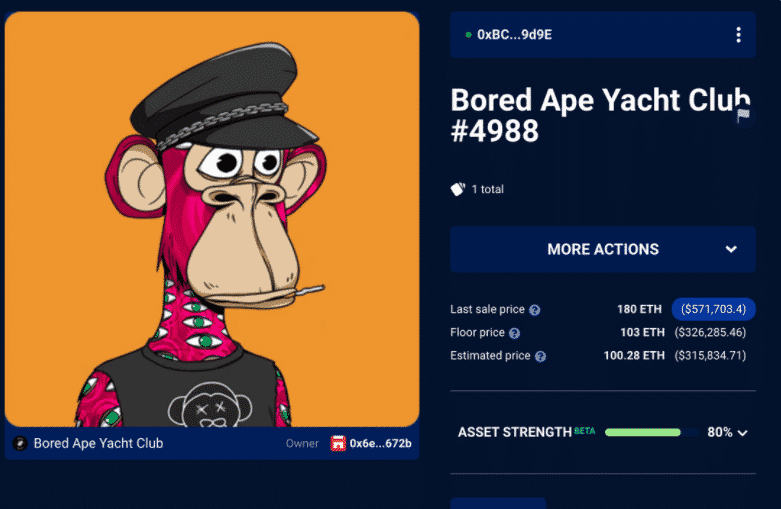Viewport: 781px width, 509px height.
Task: Click the owner avatar icon
Action: click(338, 443)
